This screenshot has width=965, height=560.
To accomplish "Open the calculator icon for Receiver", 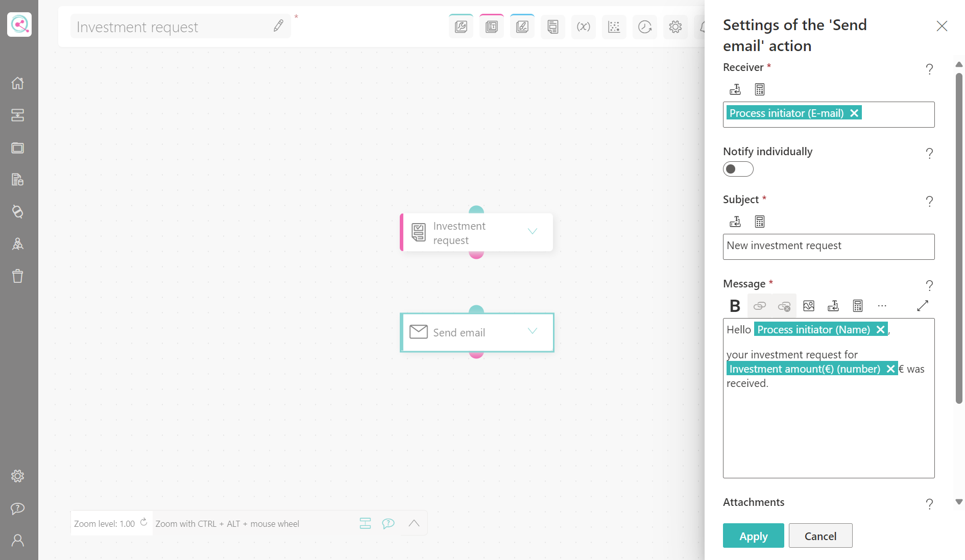I will (x=760, y=89).
